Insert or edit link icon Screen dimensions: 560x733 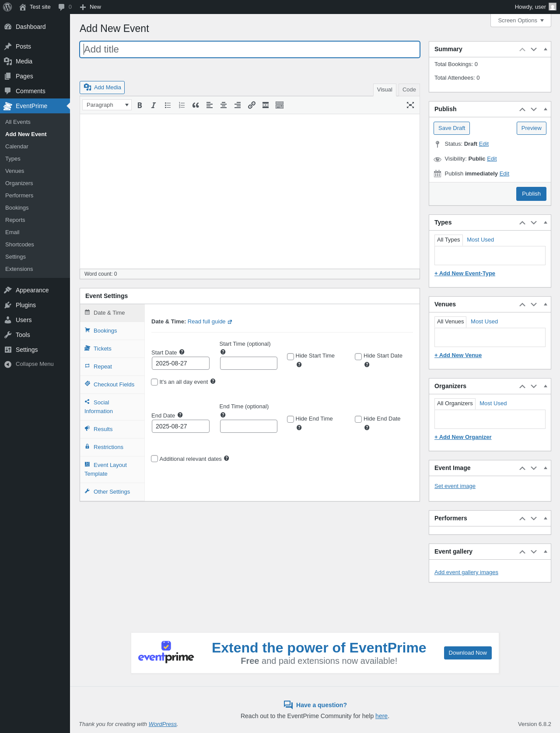252,105
